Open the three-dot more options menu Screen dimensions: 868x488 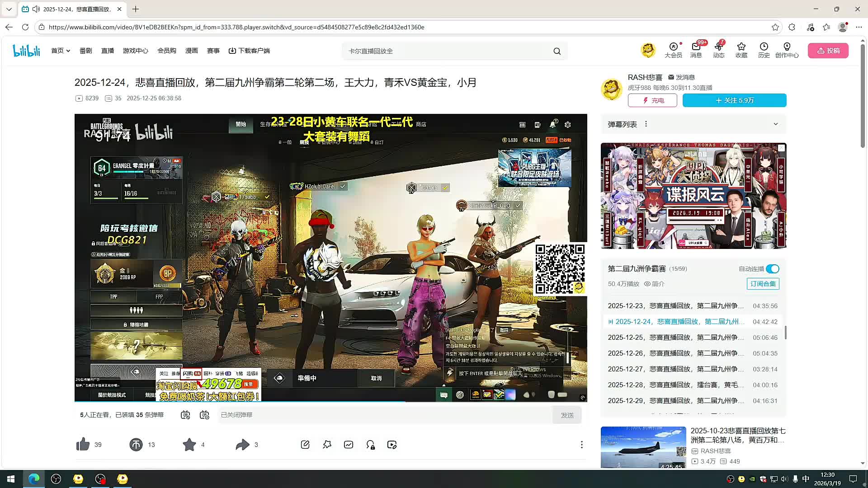pyautogui.click(x=581, y=445)
